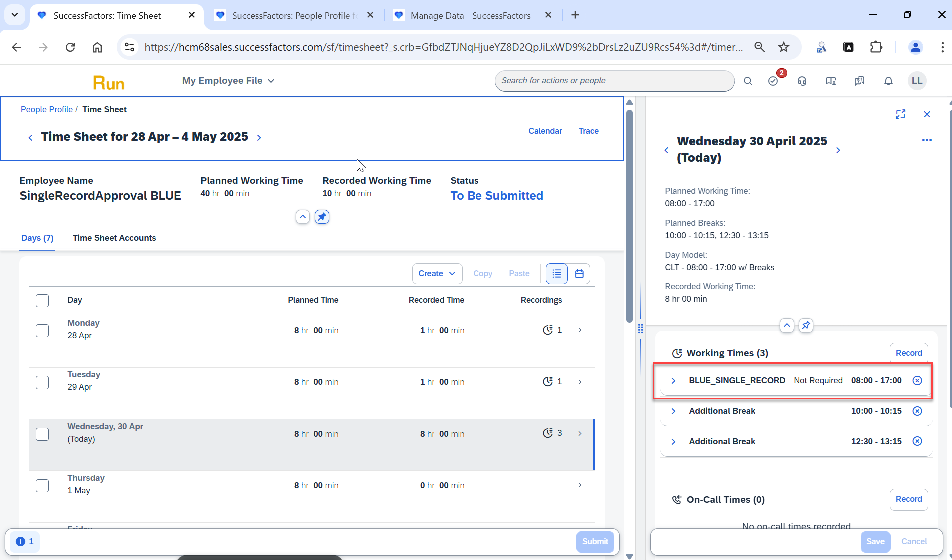
Task: Open the notifications bell
Action: [888, 81]
